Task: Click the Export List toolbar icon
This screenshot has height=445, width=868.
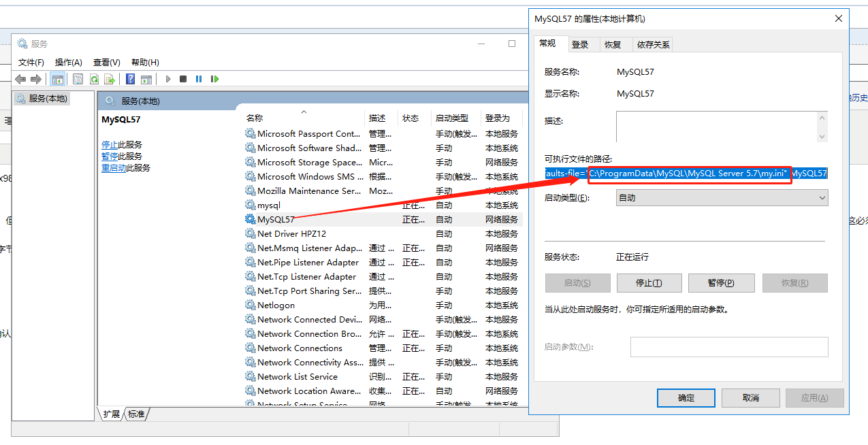Action: click(x=109, y=79)
